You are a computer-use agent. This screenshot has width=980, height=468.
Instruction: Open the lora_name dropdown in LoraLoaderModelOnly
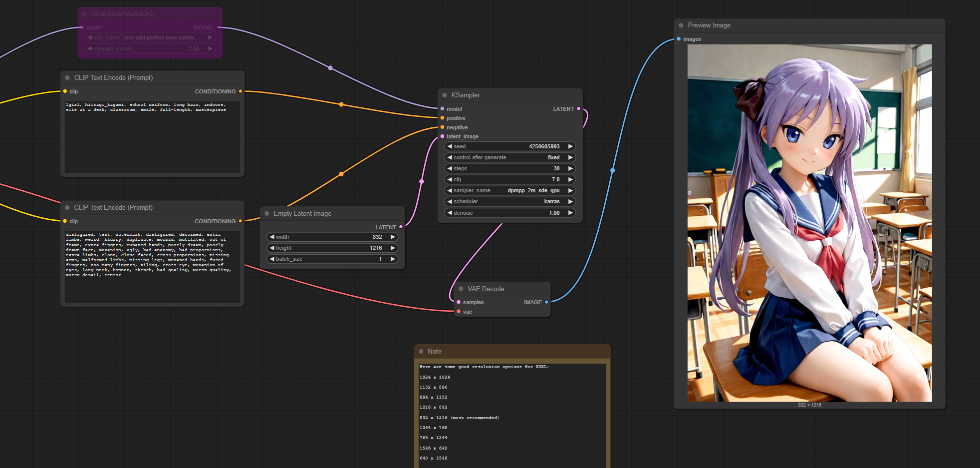pyautogui.click(x=150, y=37)
